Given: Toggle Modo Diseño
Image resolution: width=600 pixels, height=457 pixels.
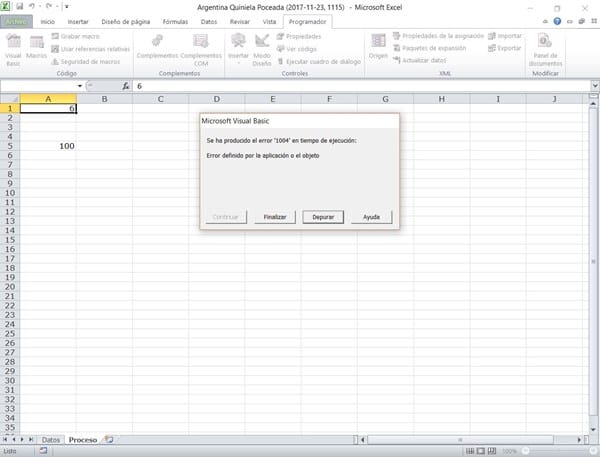Looking at the screenshot, I should click(x=262, y=50).
